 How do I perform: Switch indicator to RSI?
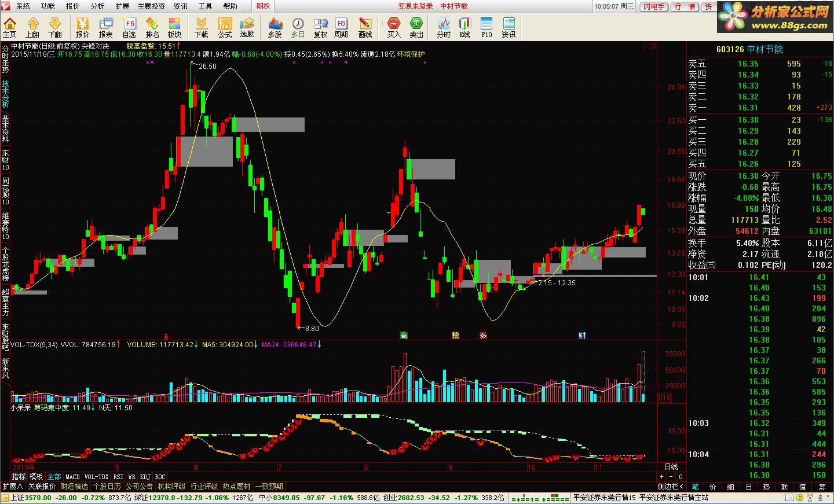(118, 477)
